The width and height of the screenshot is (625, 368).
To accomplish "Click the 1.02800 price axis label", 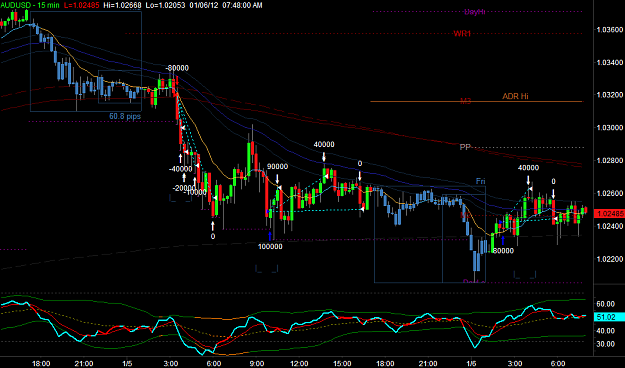I will [x=609, y=161].
